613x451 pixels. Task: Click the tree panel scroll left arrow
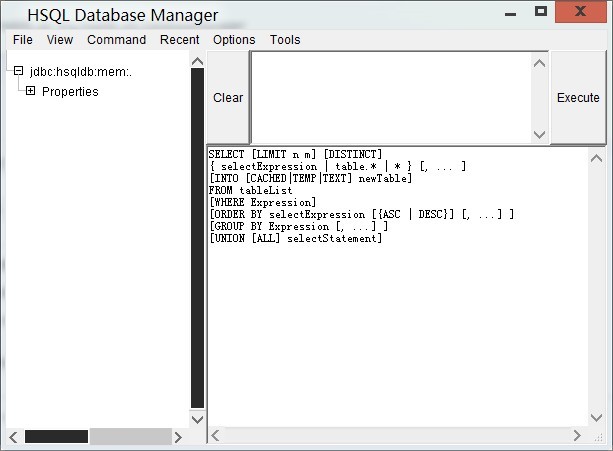(13, 437)
